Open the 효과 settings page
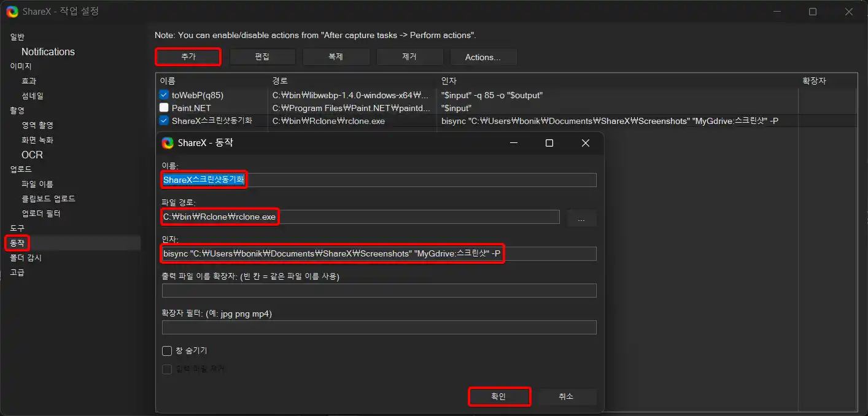868x416 pixels. pyautogui.click(x=29, y=81)
